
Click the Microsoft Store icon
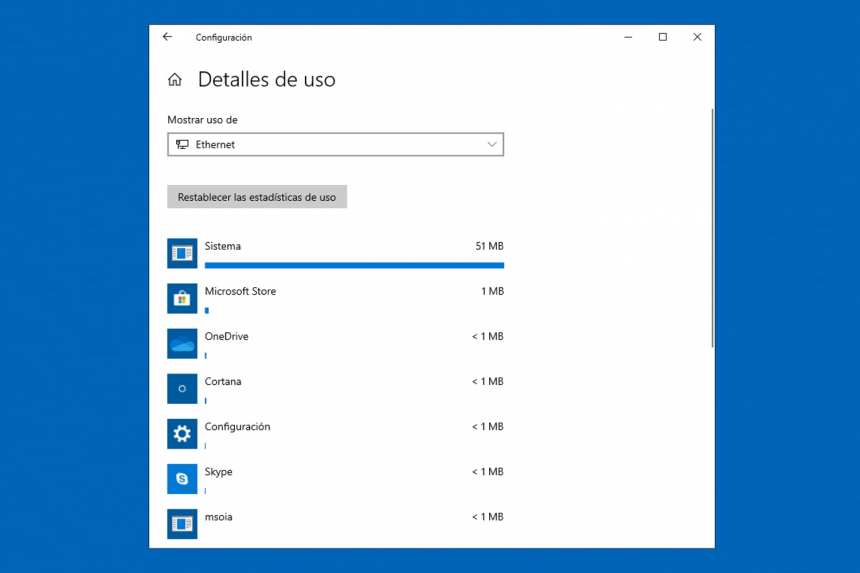pos(182,299)
